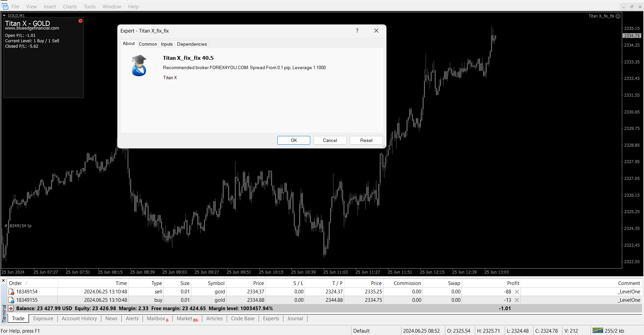Click the Reset button
644x335 pixels.
(366, 140)
